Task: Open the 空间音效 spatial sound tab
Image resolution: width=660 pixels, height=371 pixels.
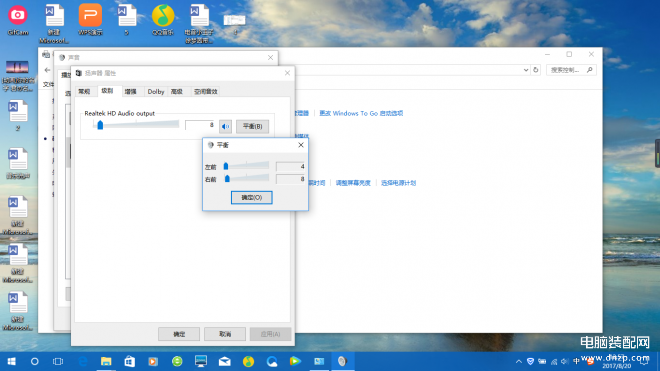Action: 205,91
